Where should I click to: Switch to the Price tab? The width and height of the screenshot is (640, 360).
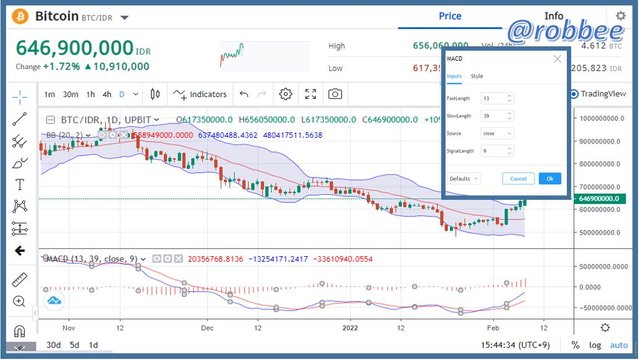click(450, 16)
